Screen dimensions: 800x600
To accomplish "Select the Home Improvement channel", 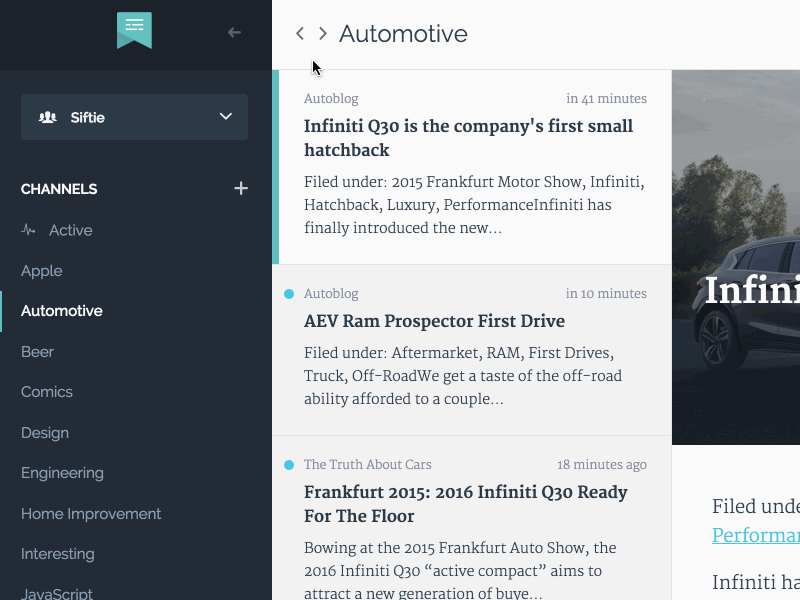I will click(x=91, y=513).
